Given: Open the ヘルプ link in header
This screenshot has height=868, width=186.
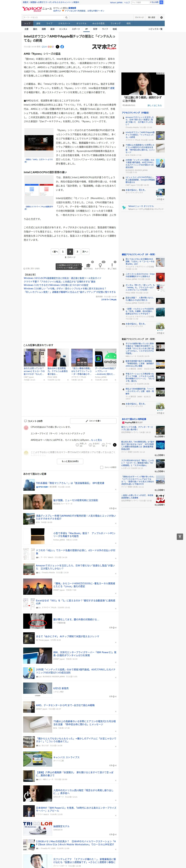Looking at the screenshot, I should tap(127, 2).
